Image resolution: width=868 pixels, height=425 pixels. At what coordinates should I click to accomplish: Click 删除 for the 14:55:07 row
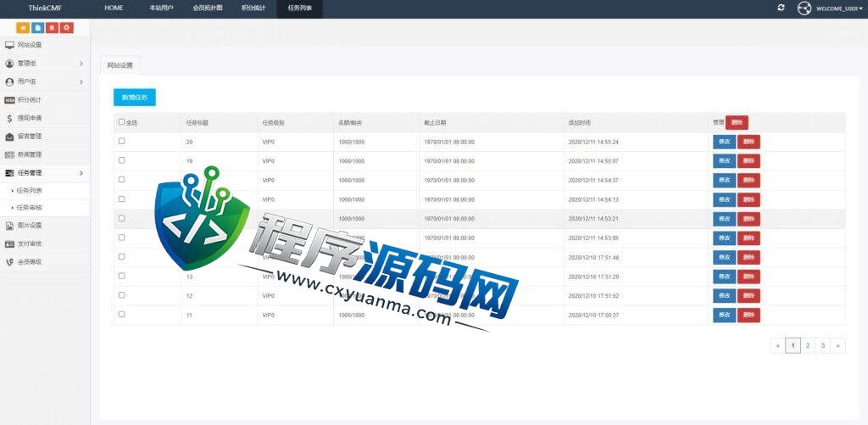point(748,161)
